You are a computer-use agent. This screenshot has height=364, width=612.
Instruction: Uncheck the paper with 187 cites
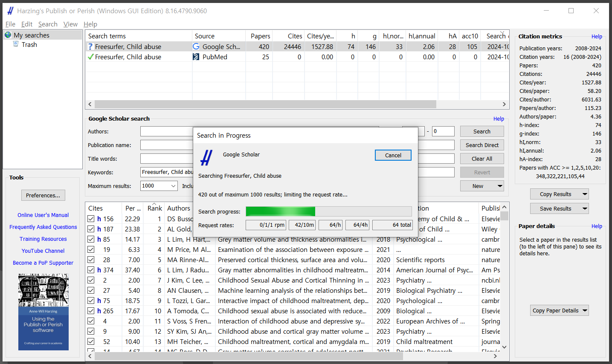pos(91,229)
